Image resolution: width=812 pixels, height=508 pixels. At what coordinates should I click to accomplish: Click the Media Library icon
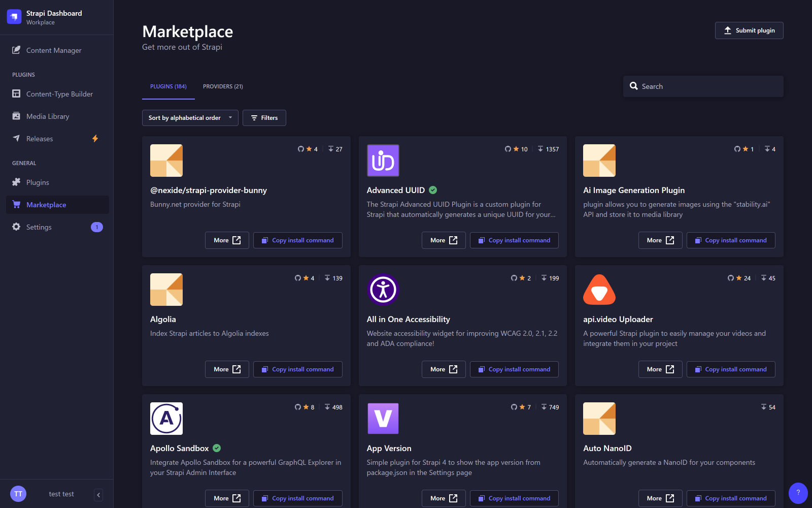pos(16,116)
